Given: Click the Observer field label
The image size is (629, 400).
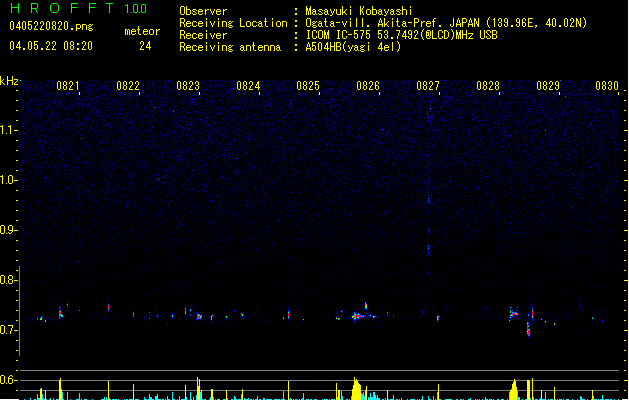Looking at the screenshot, I should tap(203, 11).
